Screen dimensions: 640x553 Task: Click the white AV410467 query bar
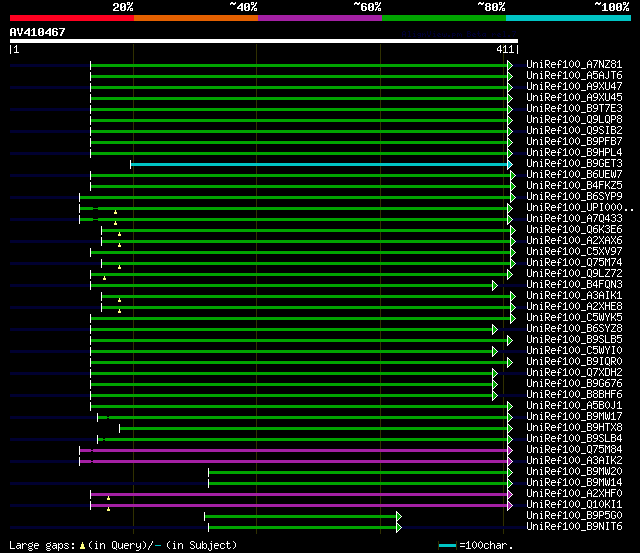click(264, 41)
